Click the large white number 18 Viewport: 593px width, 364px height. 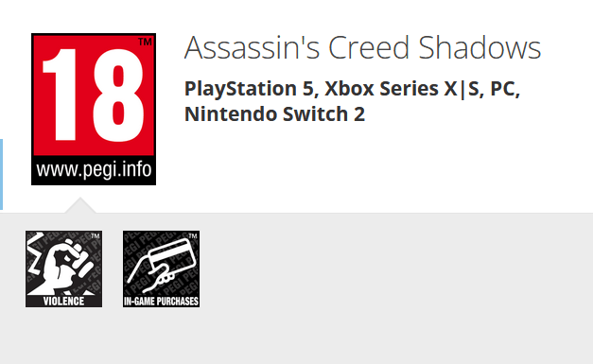94,95
